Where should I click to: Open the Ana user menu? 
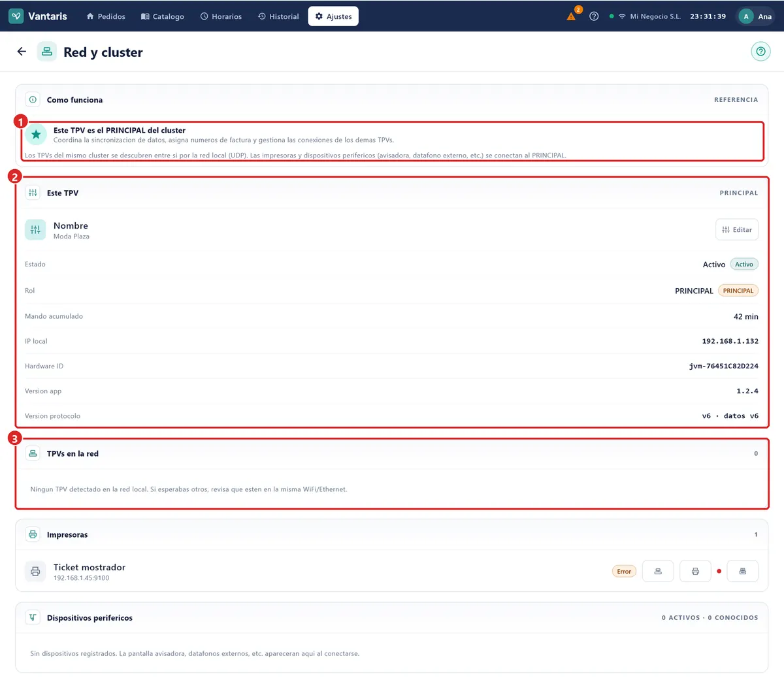click(x=755, y=16)
